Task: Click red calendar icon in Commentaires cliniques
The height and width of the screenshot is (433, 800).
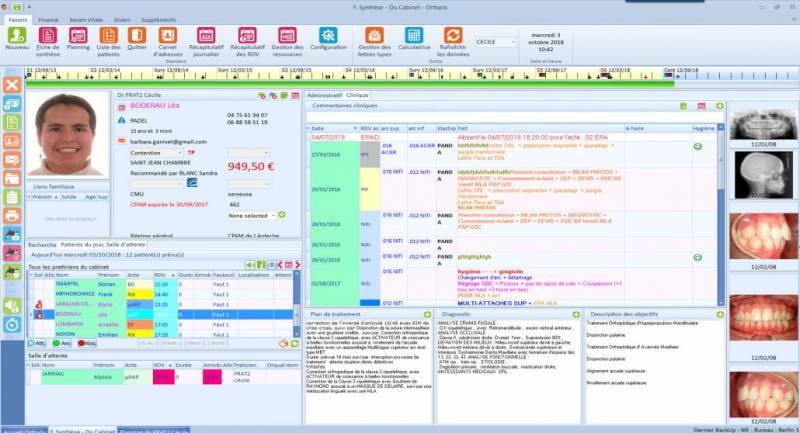Action: 702,106
